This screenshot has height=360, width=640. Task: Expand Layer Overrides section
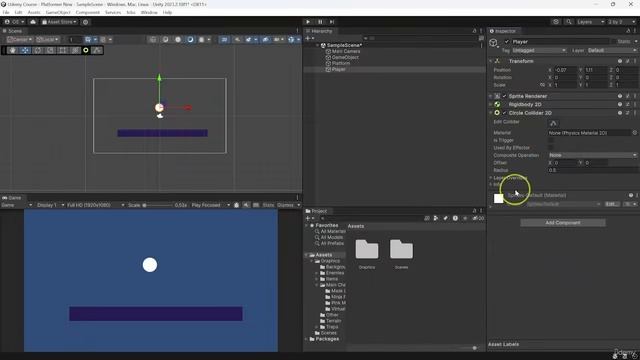click(x=491, y=178)
